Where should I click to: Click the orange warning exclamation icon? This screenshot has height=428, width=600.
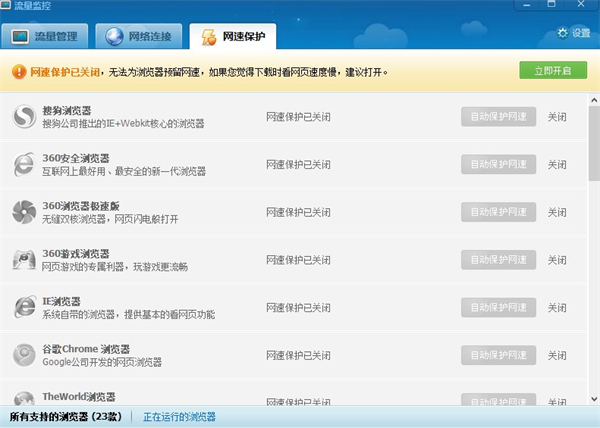coord(19,72)
